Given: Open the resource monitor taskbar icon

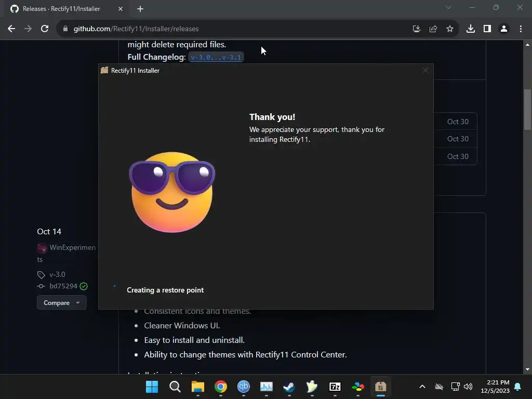Looking at the screenshot, I should point(267,387).
